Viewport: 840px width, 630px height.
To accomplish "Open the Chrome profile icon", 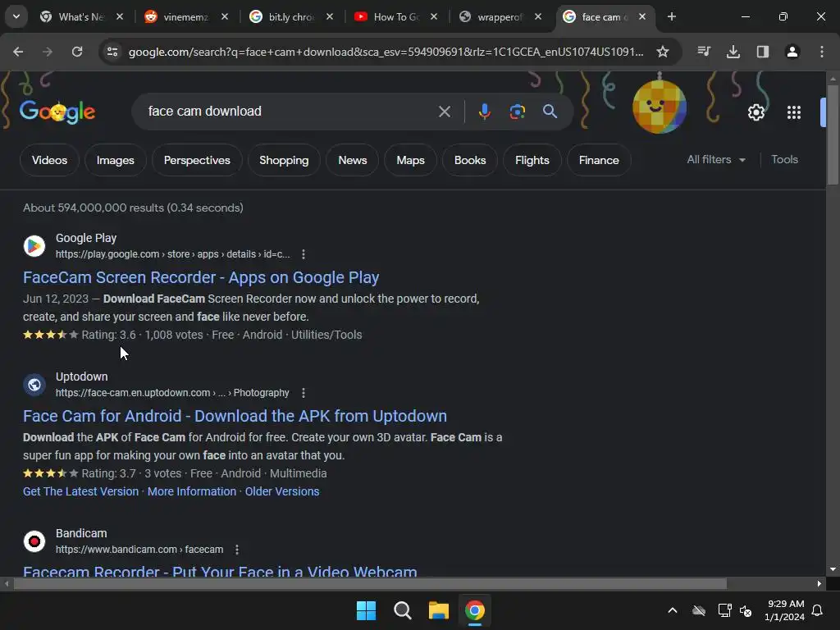I will click(x=792, y=52).
